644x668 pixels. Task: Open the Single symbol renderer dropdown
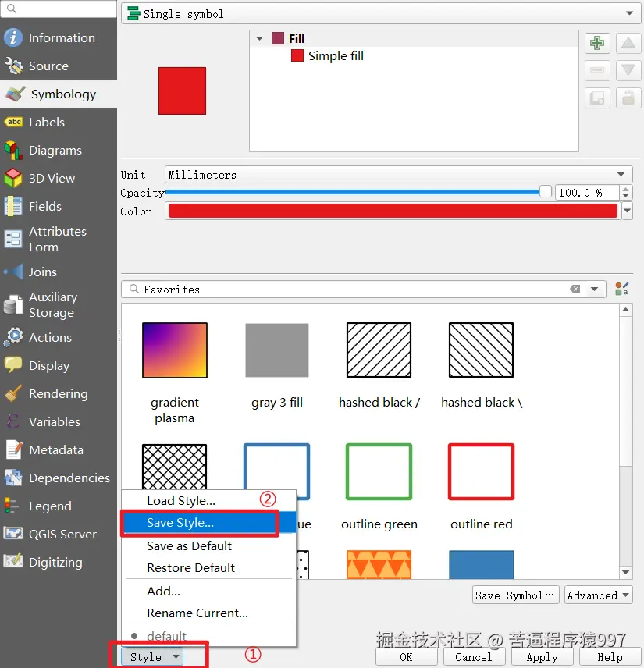381,13
